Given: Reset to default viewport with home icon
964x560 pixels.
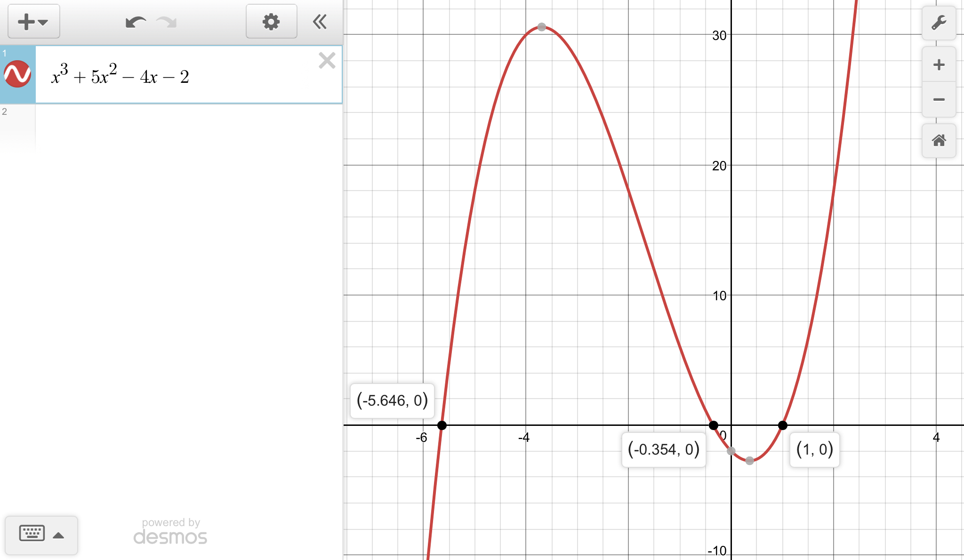Looking at the screenshot, I should (x=939, y=140).
